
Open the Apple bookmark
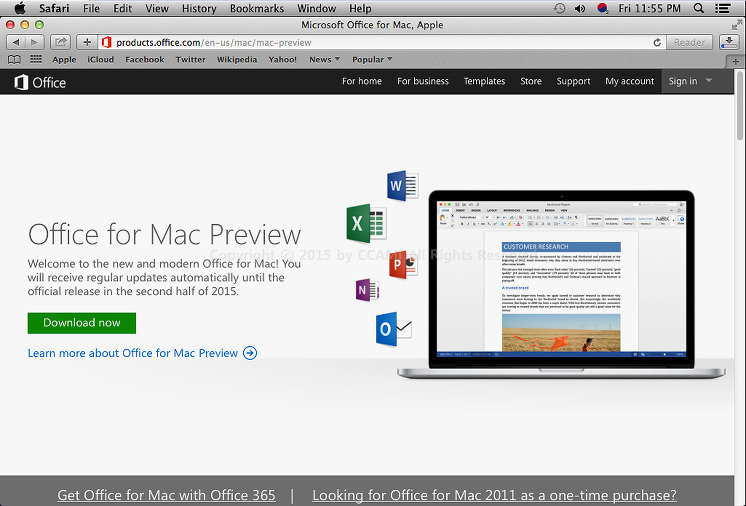click(64, 59)
